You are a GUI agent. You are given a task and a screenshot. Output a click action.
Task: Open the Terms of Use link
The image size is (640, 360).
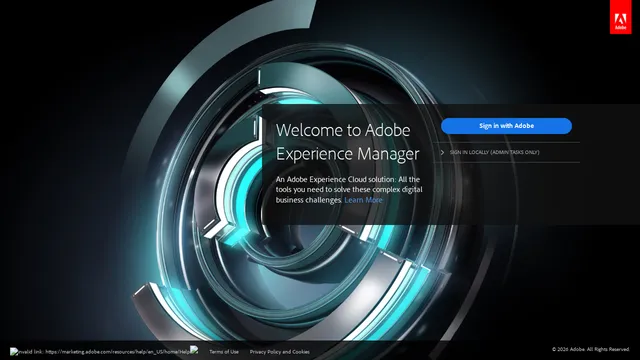coord(224,352)
